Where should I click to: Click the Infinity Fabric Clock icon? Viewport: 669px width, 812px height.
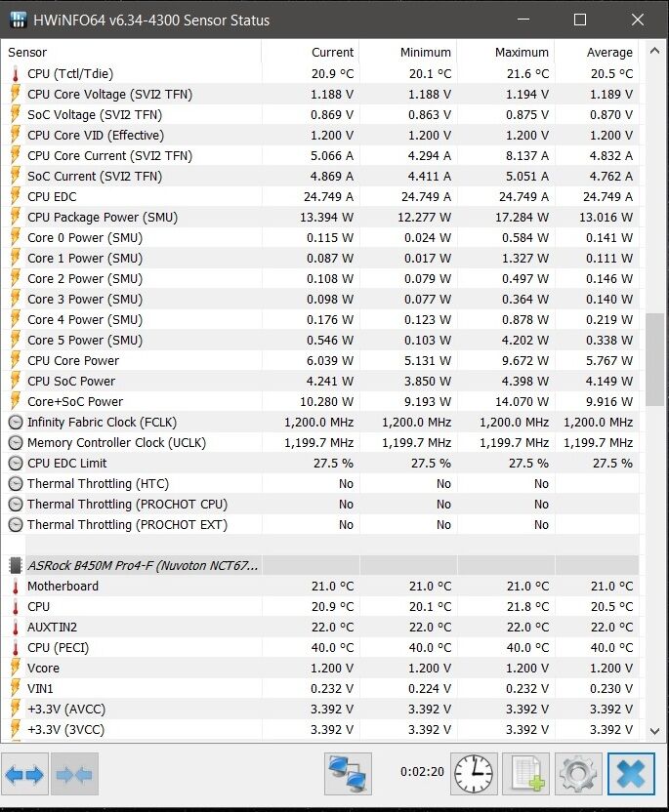(x=16, y=423)
